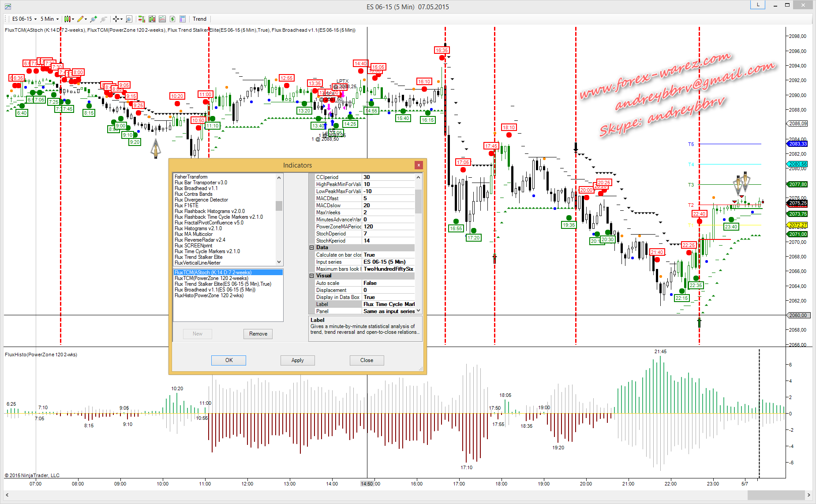
Task: Select the crosshair cursor tool
Action: click(x=116, y=19)
